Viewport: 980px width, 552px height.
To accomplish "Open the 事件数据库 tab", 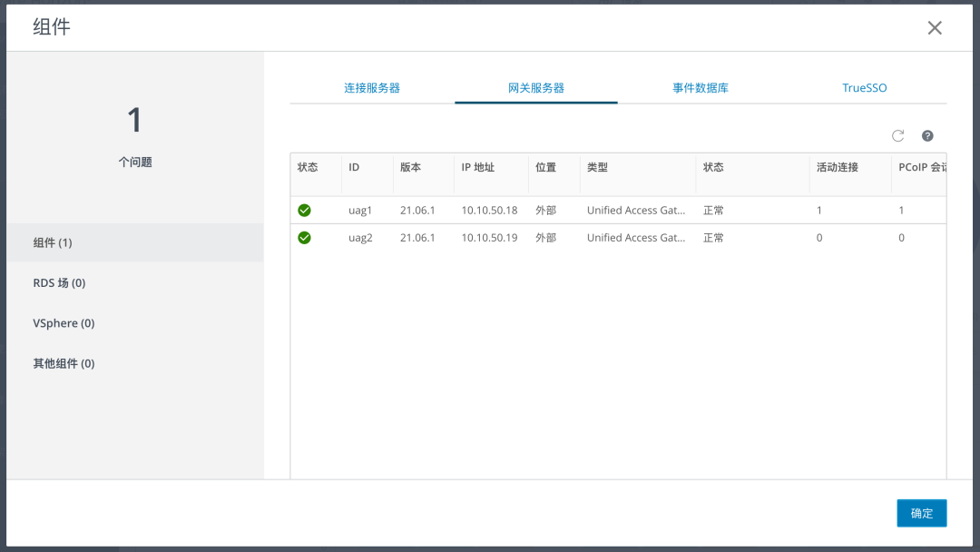I will coord(700,88).
